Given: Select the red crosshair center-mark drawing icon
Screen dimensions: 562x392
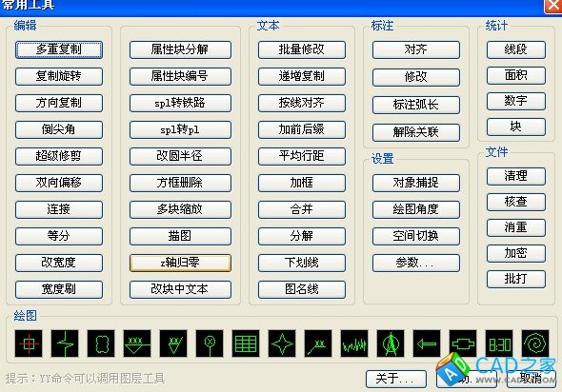Looking at the screenshot, I should pos(29,343).
